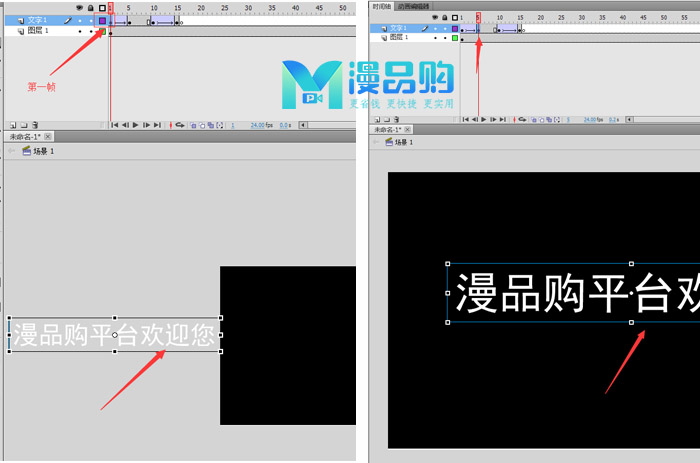Open Modify Onion Markers in left timeline
This screenshot has width=700, height=463.
pos(220,125)
